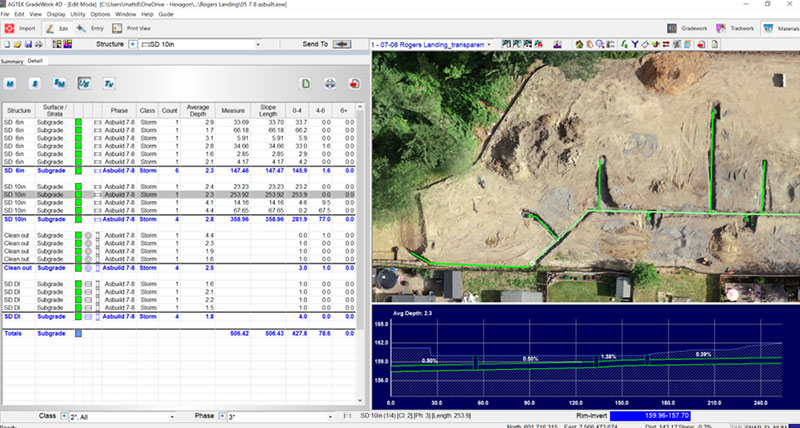Click the plus button beside Structure

(x=133, y=44)
